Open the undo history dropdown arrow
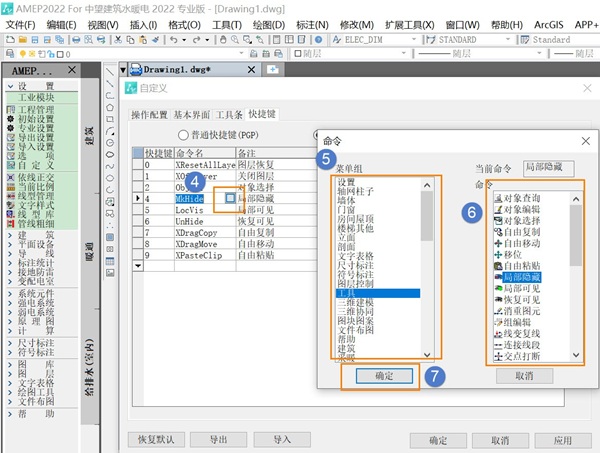This screenshot has width=600, height=453. point(184,39)
